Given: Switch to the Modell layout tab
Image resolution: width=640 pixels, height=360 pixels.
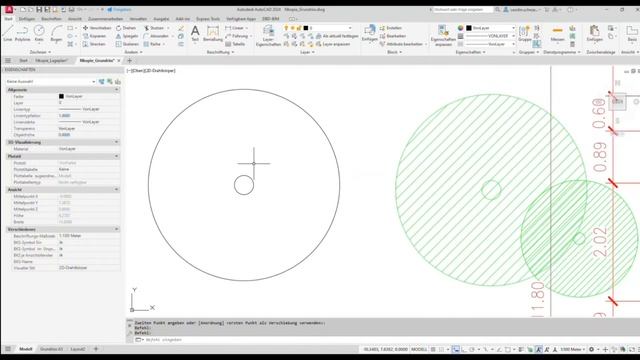Looking at the screenshot, I should coord(25,349).
